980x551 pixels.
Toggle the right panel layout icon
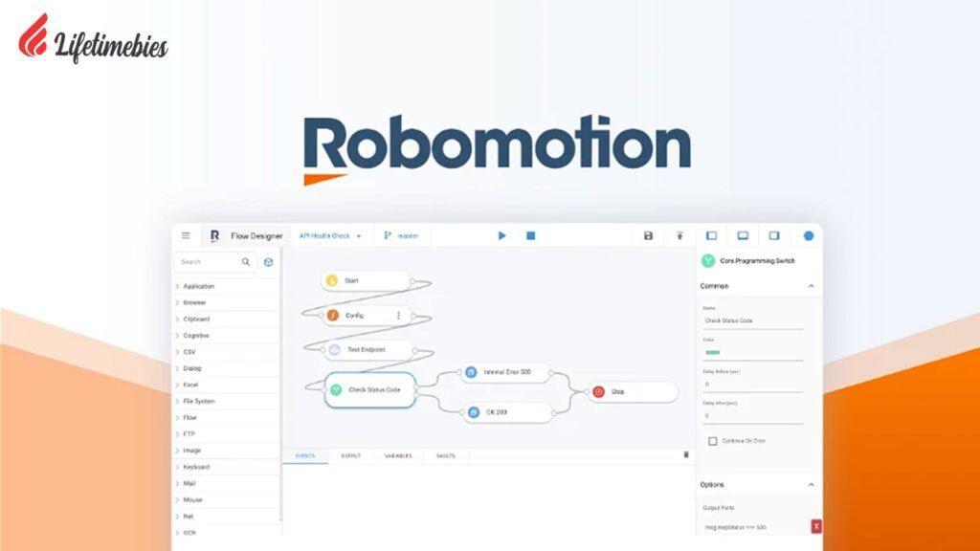coord(774,235)
